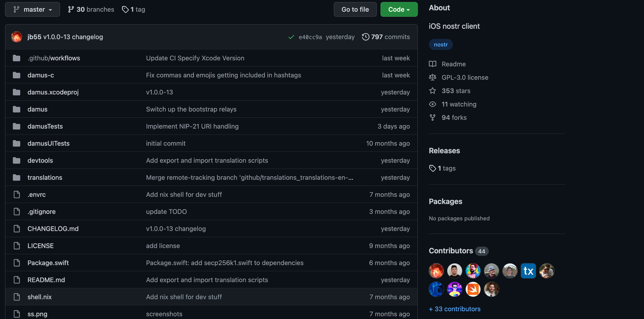This screenshot has width=644, height=319.
Task: Click the damusUITests folder icon
Action: point(17,143)
